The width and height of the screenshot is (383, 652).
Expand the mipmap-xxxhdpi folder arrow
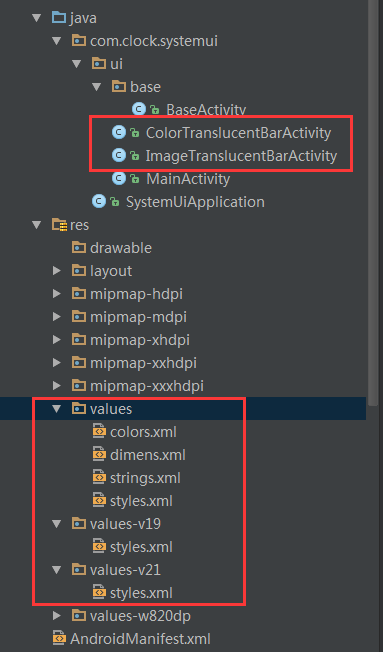[57, 386]
